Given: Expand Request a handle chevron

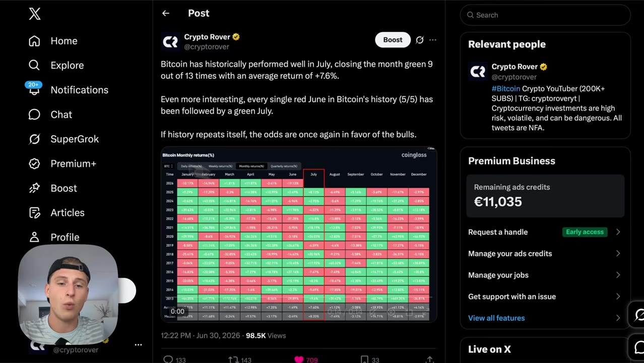Looking at the screenshot, I should [618, 232].
